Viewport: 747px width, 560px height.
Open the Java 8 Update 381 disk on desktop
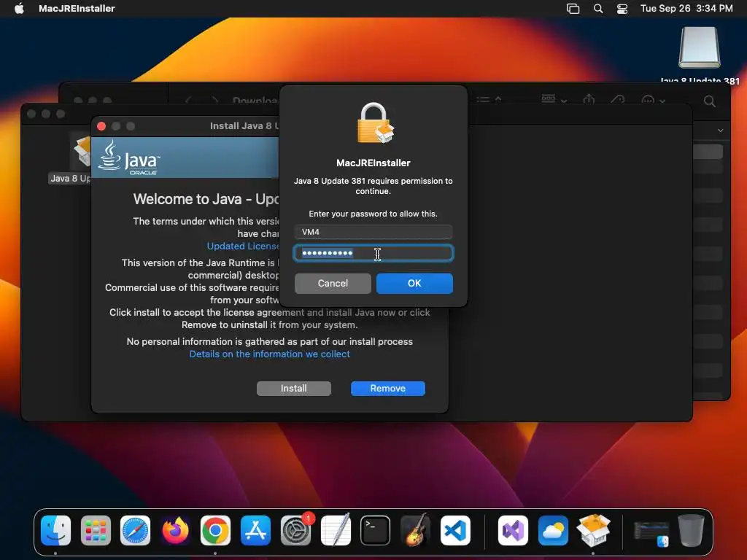tap(700, 47)
